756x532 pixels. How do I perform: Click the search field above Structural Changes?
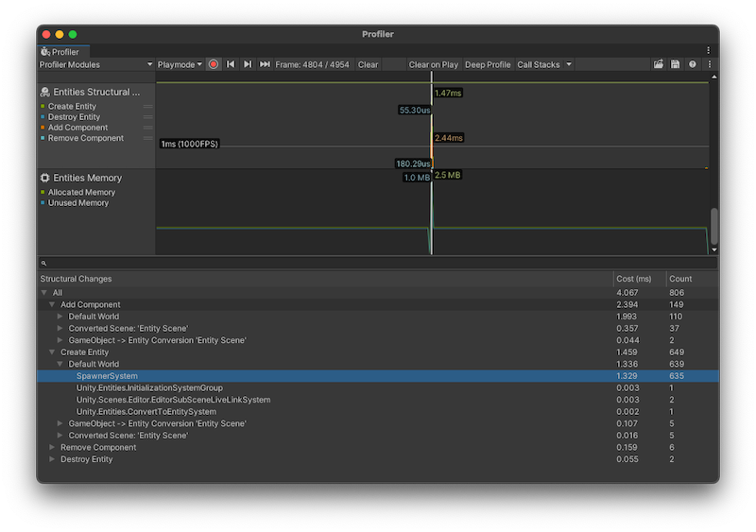pyautogui.click(x=378, y=264)
